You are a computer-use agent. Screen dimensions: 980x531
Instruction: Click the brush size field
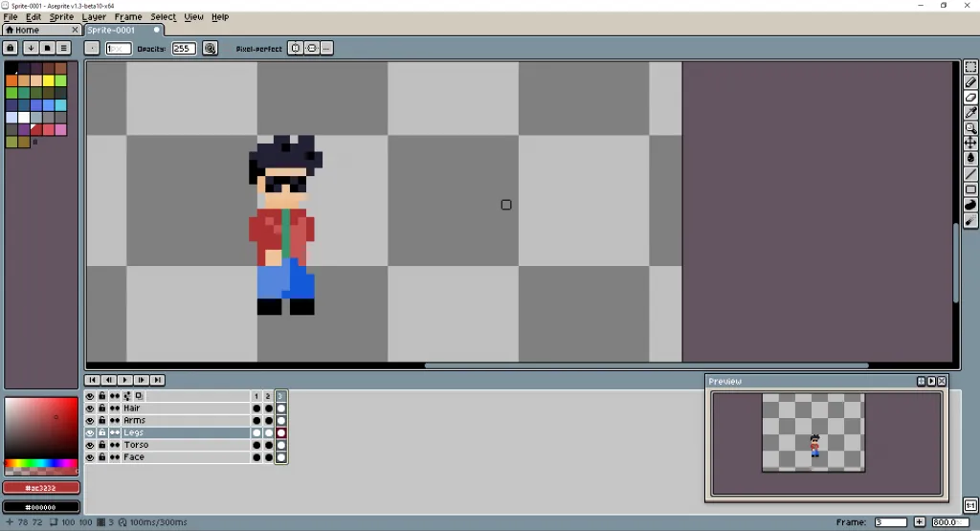tap(118, 48)
